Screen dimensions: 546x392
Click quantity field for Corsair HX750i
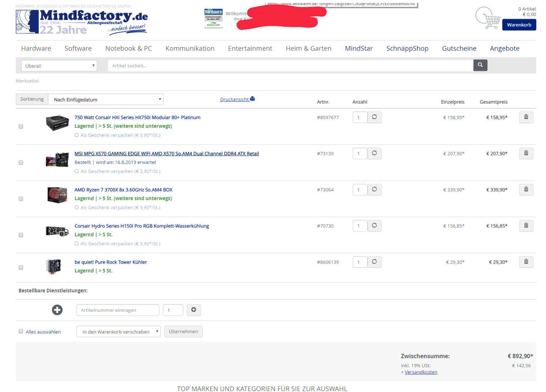coord(360,117)
